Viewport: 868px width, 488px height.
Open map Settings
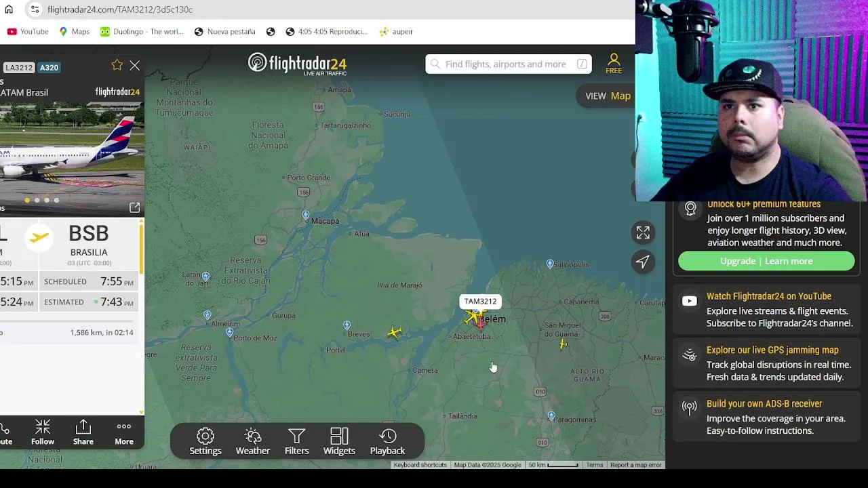pyautogui.click(x=205, y=441)
